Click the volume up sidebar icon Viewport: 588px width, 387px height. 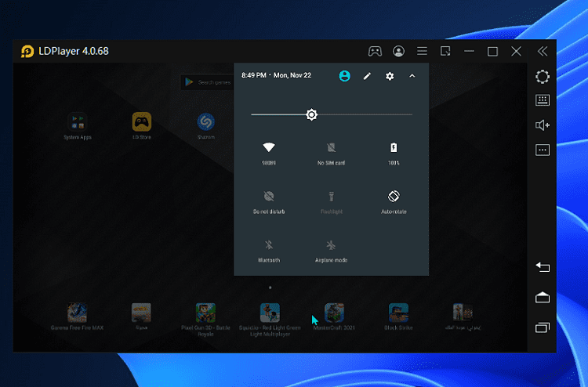point(543,125)
